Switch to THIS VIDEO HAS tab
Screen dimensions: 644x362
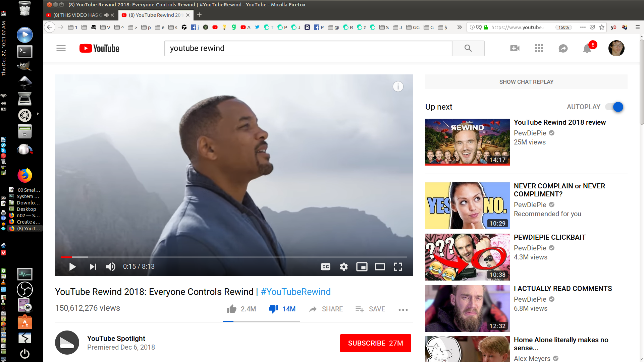point(77,15)
